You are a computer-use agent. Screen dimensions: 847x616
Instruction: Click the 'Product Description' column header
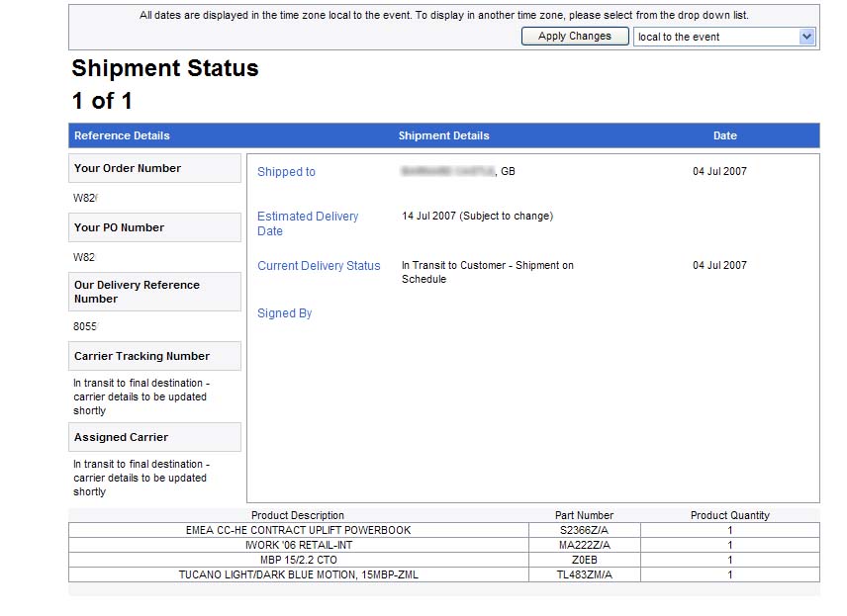tap(298, 515)
